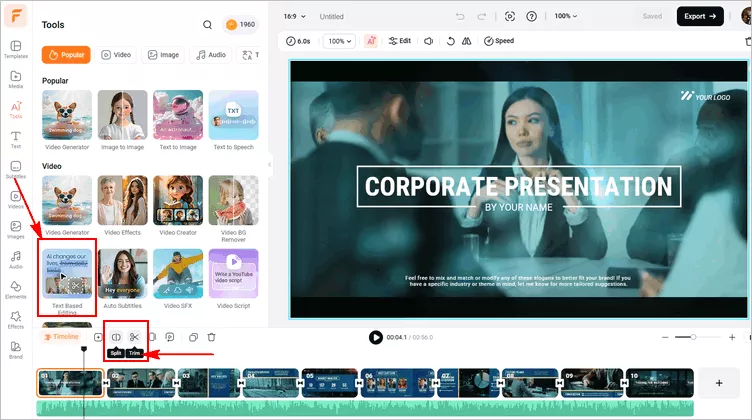Open the help question mark icon
The width and height of the screenshot is (752, 420).
pos(531,16)
